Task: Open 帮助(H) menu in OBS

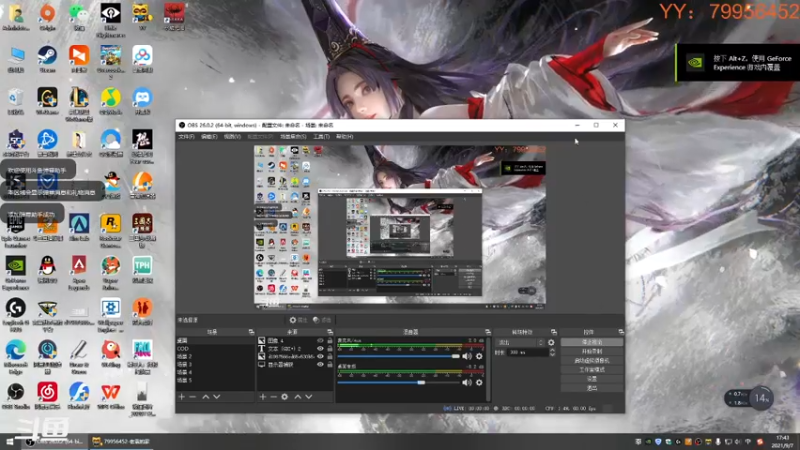Action: [x=344, y=137]
